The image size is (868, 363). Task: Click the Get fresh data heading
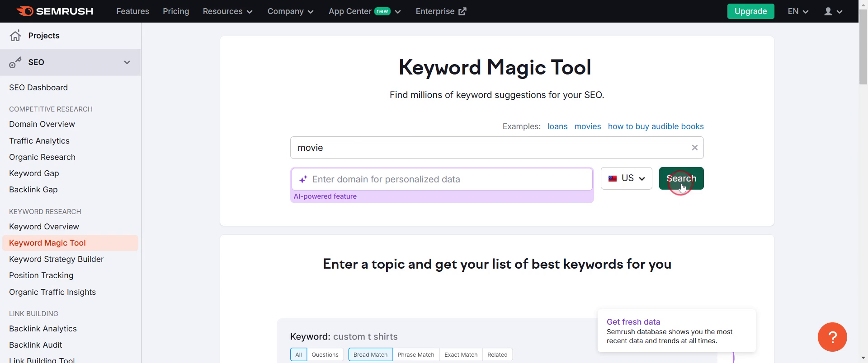coord(633,322)
